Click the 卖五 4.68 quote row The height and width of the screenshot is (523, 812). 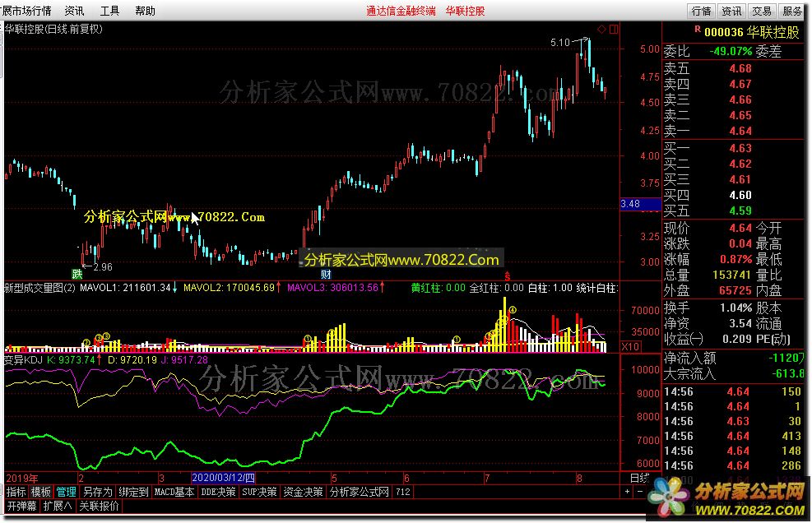(734, 68)
